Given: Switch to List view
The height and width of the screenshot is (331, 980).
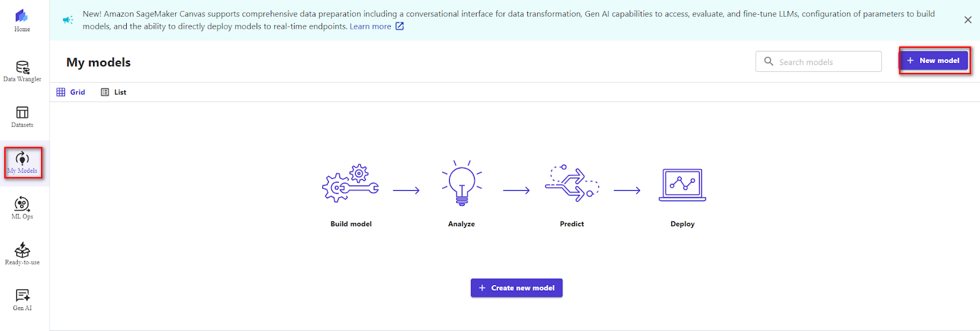Looking at the screenshot, I should click(x=113, y=92).
